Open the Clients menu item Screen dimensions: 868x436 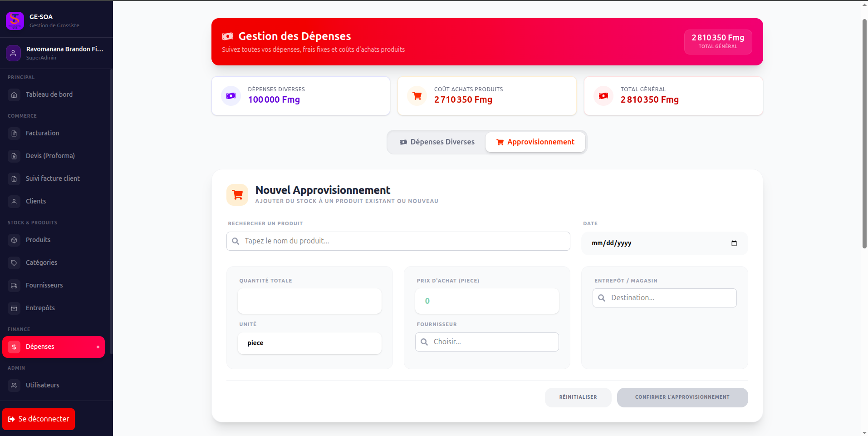(54, 202)
